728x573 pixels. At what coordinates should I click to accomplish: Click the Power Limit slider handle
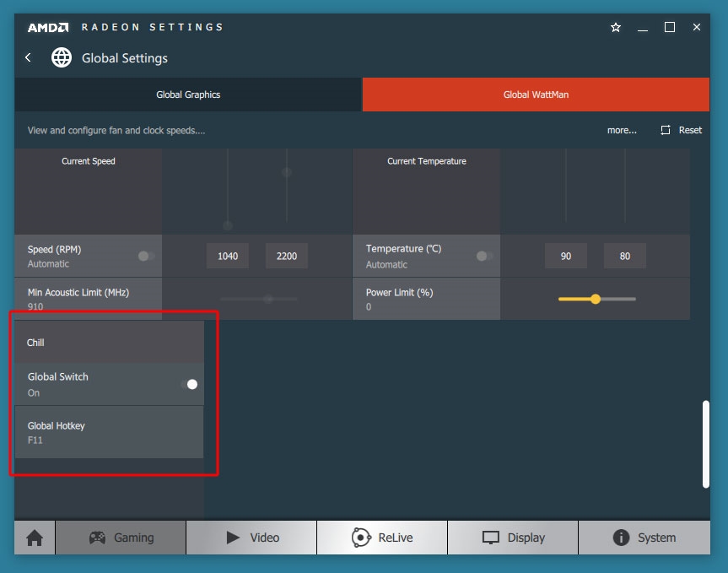596,299
